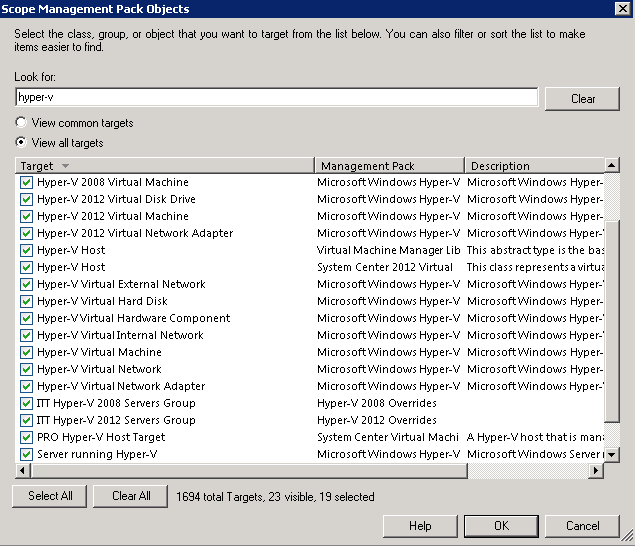635x546 pixels.
Task: Click 'A Hyper-V host that is mana' description
Action: [x=535, y=437]
